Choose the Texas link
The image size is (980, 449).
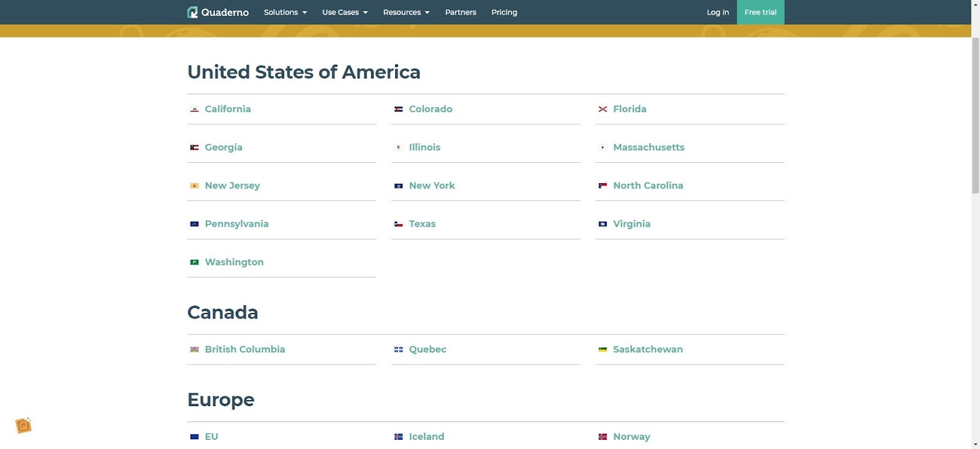click(422, 224)
